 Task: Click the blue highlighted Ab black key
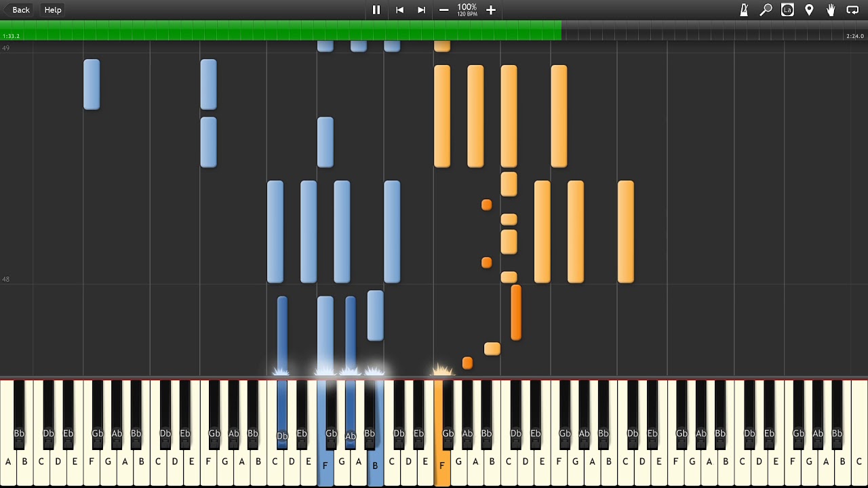(351, 413)
